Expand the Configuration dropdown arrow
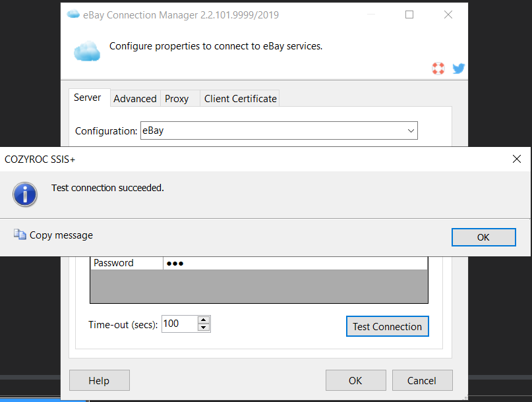 pos(411,130)
